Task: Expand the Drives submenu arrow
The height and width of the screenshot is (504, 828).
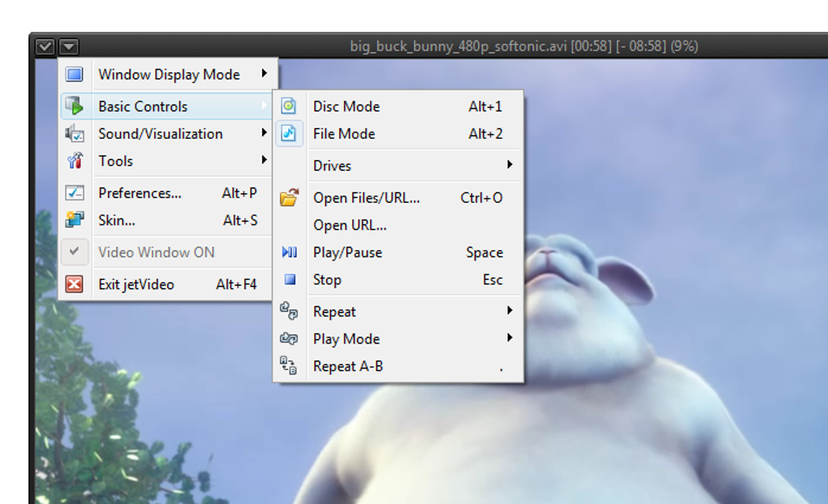Action: click(x=510, y=165)
